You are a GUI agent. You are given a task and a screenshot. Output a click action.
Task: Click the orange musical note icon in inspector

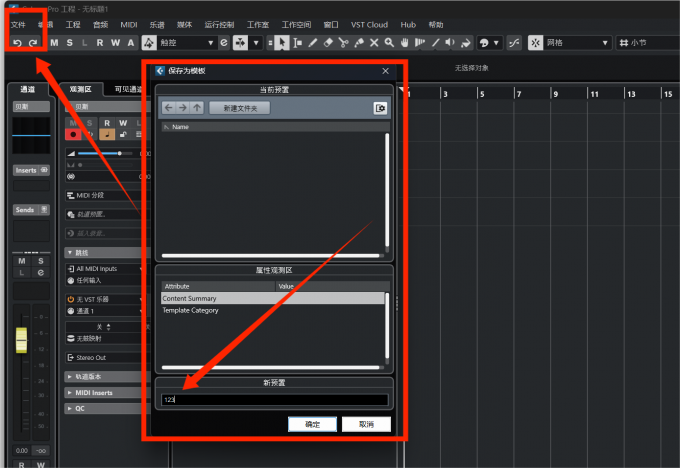pos(107,134)
